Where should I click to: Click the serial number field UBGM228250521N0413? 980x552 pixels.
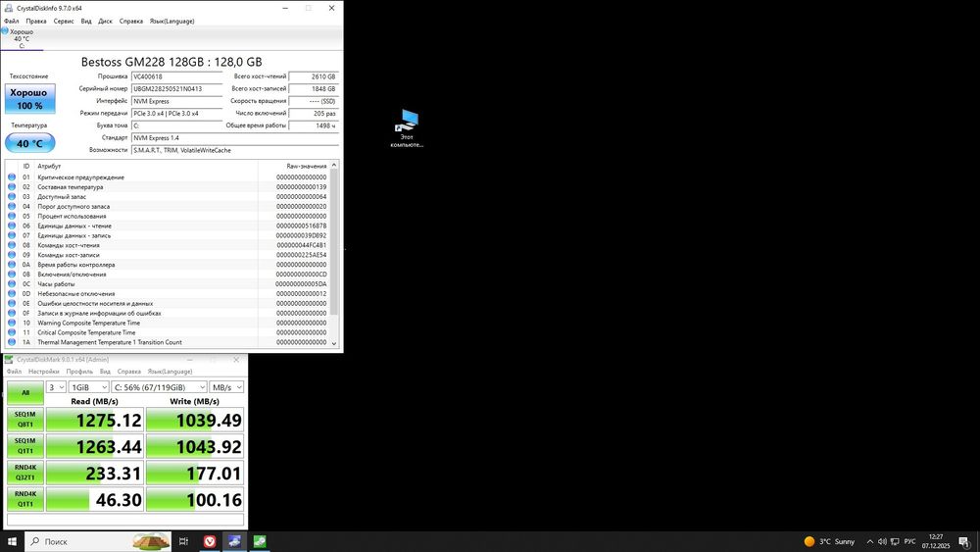click(x=176, y=89)
